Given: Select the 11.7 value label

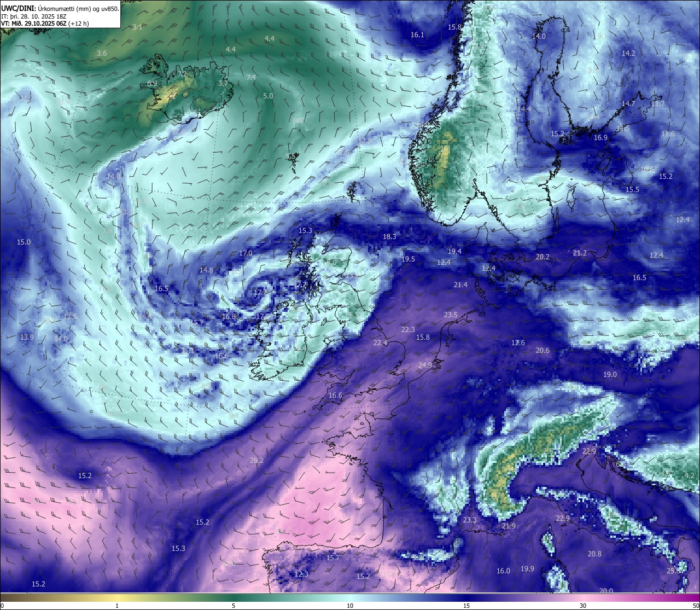Looking at the screenshot, I should pyautogui.click(x=657, y=103).
